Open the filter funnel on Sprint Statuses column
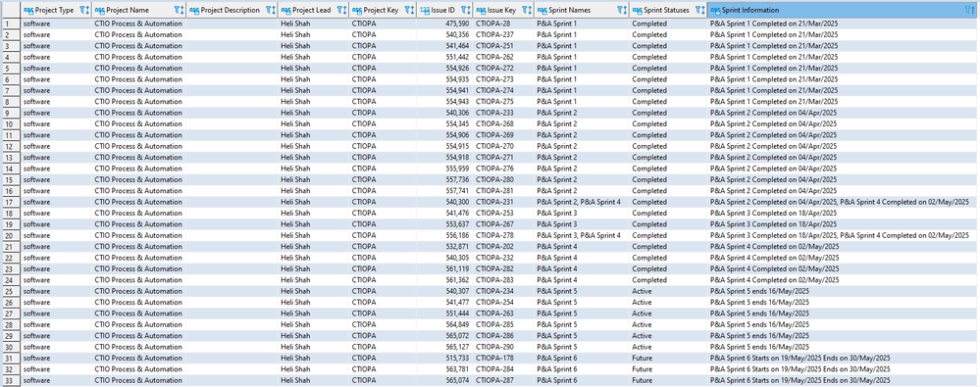This screenshot has width=980, height=387. 698,10
